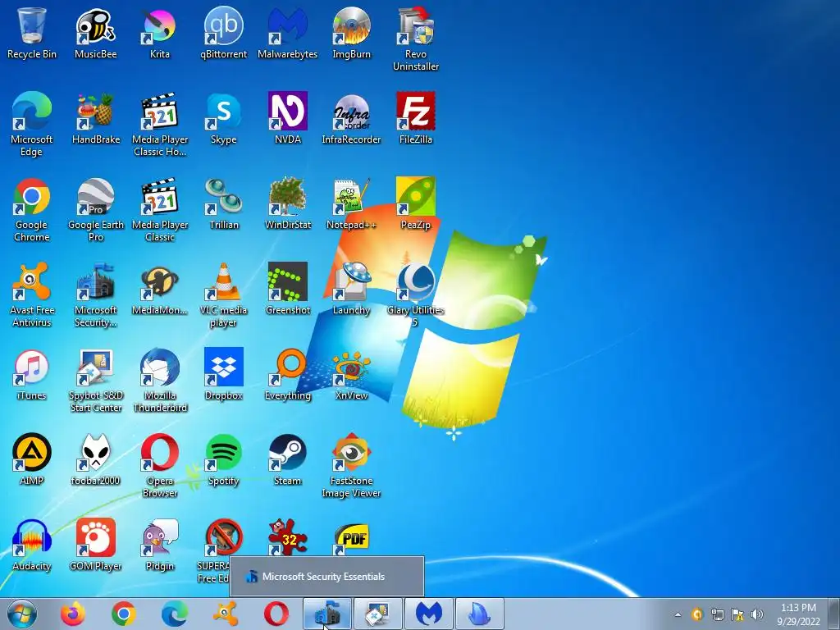Viewport: 840px width, 630px height.
Task: Select the GOM Player desktop icon
Action: (x=96, y=545)
